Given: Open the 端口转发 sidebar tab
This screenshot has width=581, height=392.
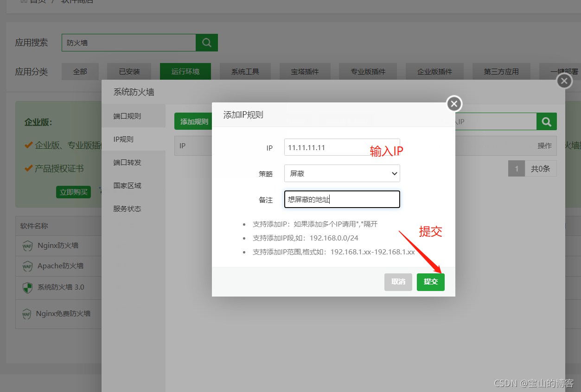Looking at the screenshot, I should click(x=127, y=163).
